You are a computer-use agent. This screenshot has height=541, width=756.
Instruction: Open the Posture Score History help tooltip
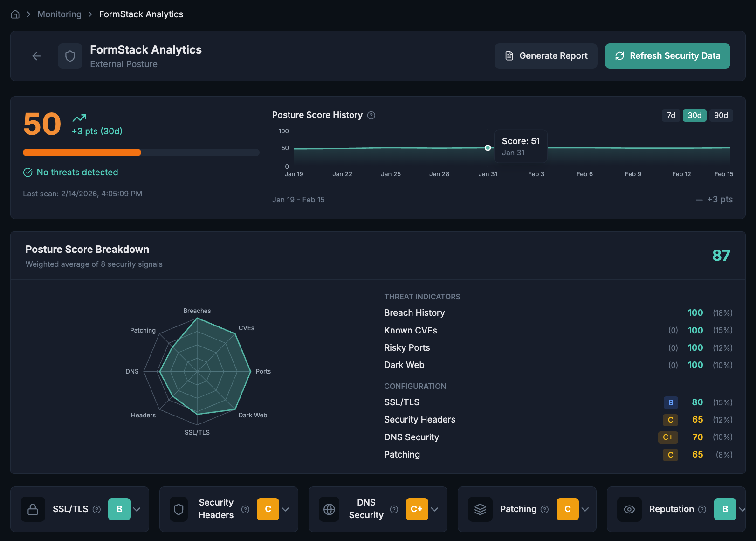pos(371,115)
